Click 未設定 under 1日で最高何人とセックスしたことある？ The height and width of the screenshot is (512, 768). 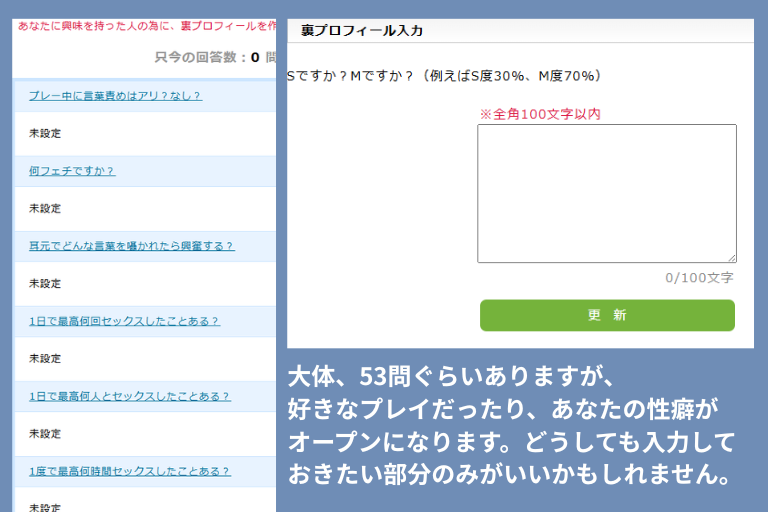[x=45, y=434]
